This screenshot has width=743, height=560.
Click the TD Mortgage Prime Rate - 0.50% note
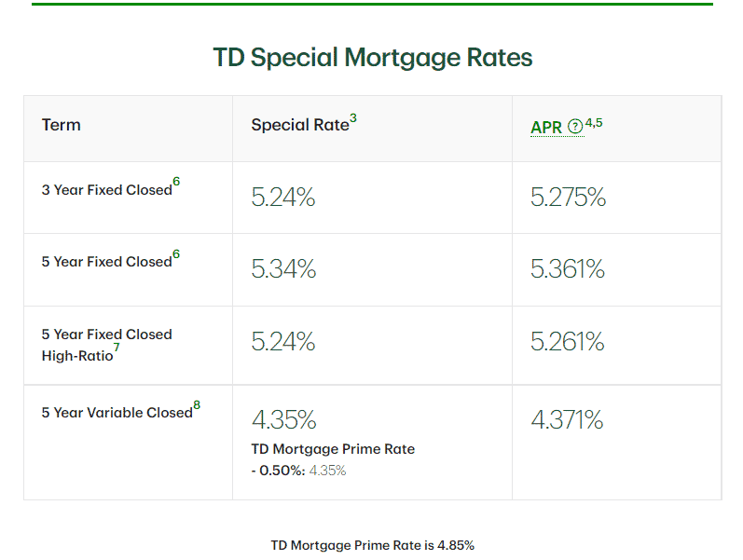coord(333,459)
